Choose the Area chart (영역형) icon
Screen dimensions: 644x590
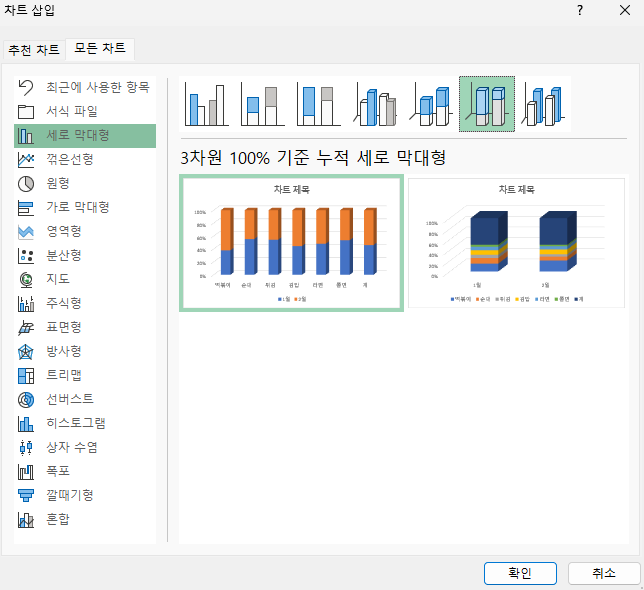tap(26, 232)
